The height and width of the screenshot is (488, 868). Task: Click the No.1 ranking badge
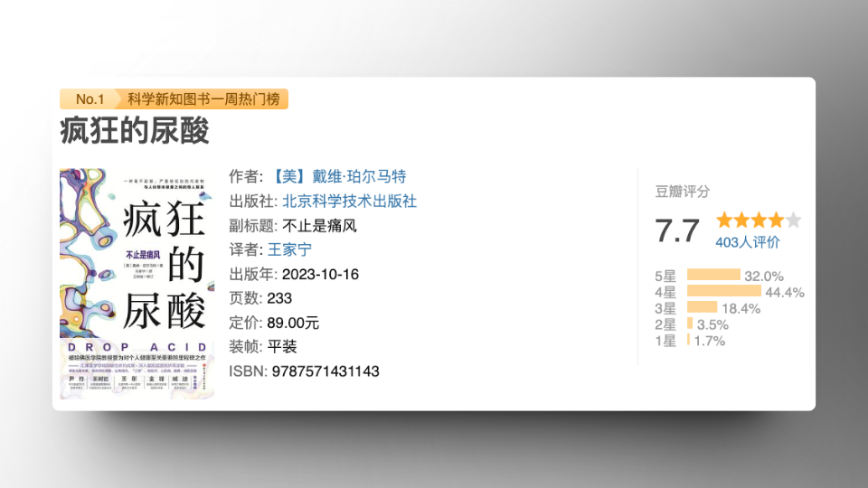(90, 99)
